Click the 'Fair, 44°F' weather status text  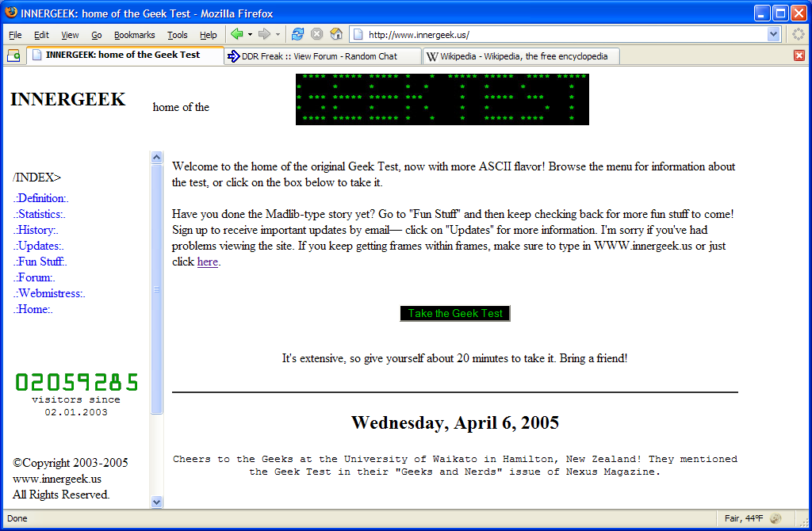[x=744, y=518]
